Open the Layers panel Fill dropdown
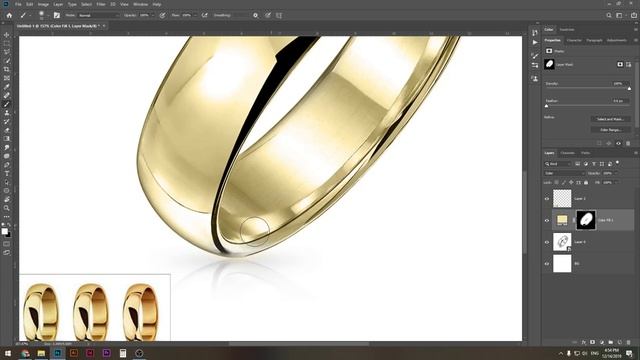Screen dimensions: 640x360 click(616, 182)
